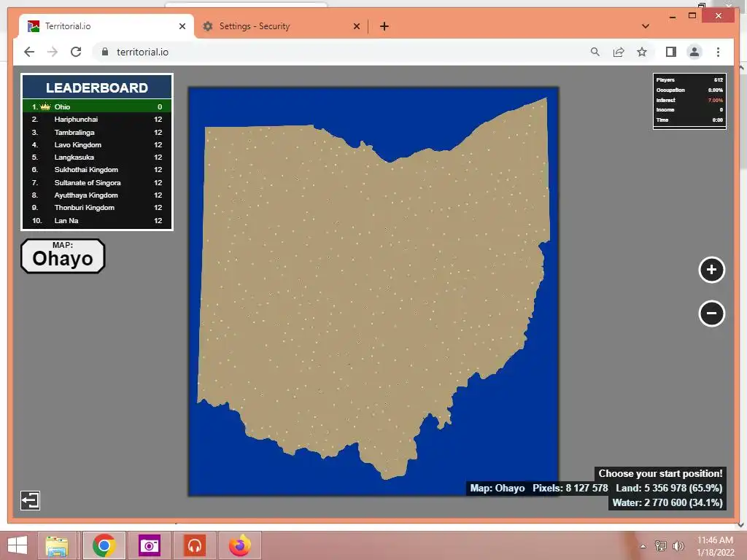
Task: Launch Firefox from taskbar
Action: (239, 545)
